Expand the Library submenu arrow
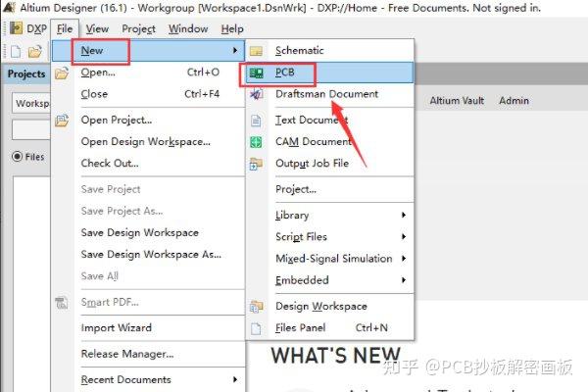 (x=404, y=215)
